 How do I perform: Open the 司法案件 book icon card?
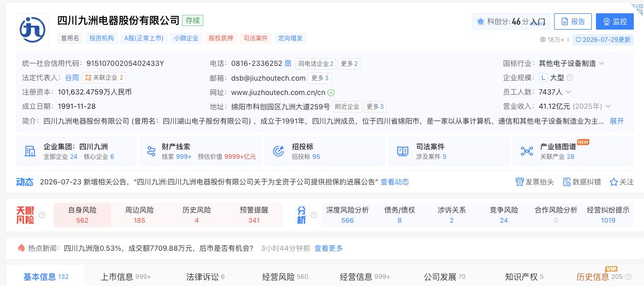point(403,151)
